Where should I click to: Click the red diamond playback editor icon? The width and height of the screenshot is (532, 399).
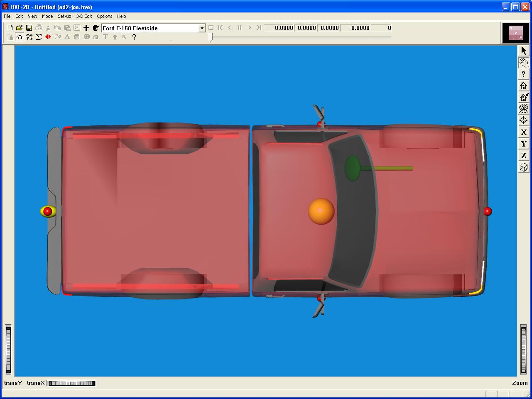(x=48, y=37)
